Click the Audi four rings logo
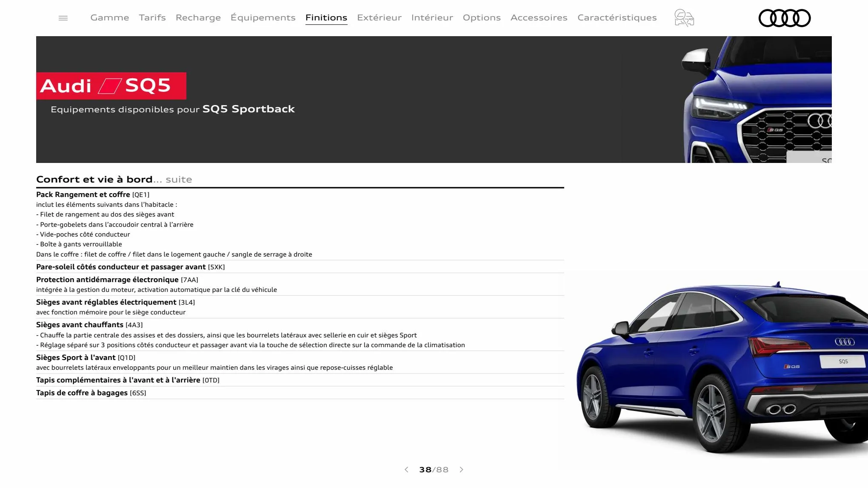The image size is (868, 488). tap(785, 18)
